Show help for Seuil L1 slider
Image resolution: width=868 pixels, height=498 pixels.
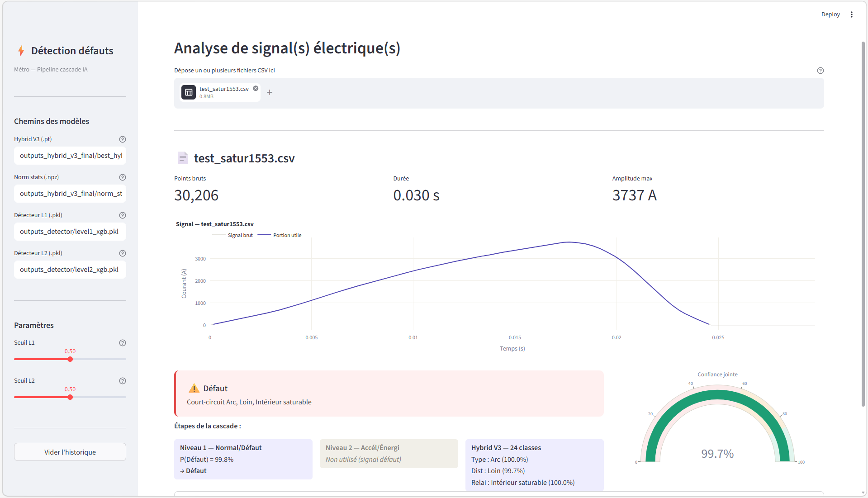coord(122,343)
